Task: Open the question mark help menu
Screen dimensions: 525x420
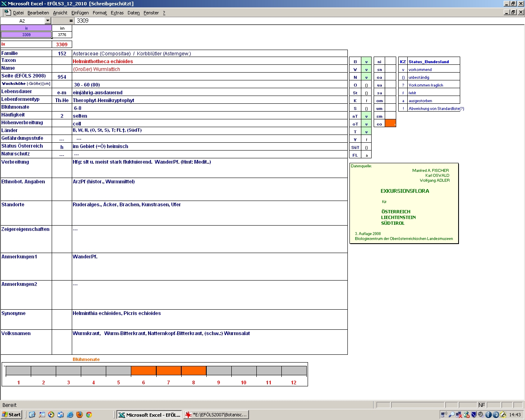Action: click(164, 13)
